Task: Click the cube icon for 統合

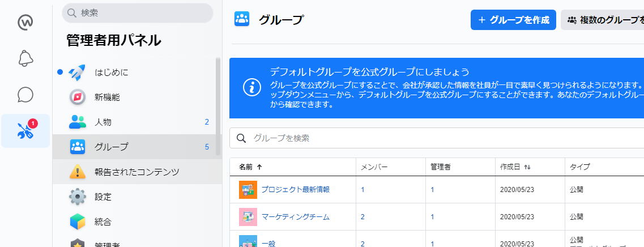Action: tap(77, 222)
